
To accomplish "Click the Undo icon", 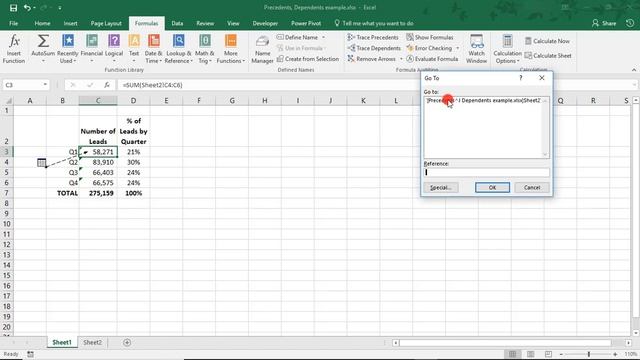I will point(27,8).
